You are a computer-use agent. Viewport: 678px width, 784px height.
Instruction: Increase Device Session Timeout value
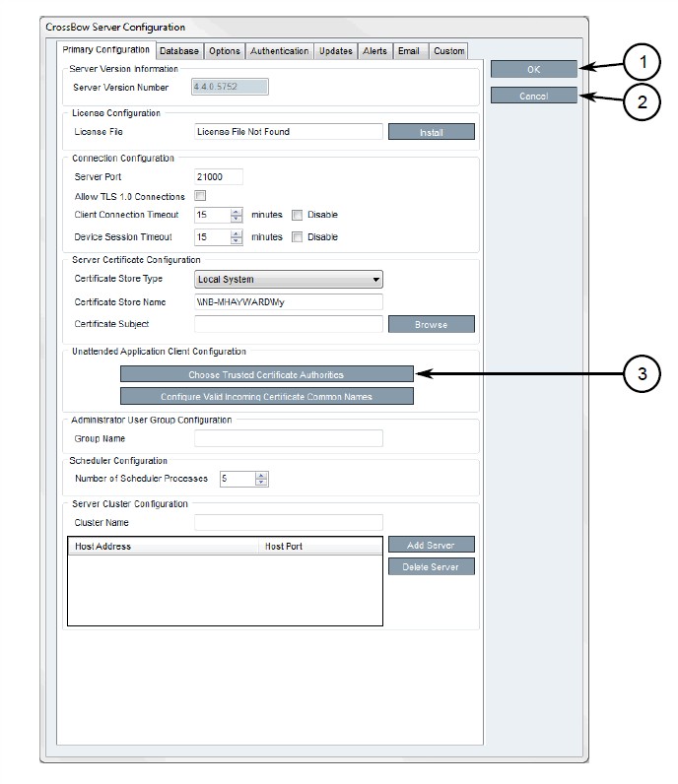coord(237,233)
